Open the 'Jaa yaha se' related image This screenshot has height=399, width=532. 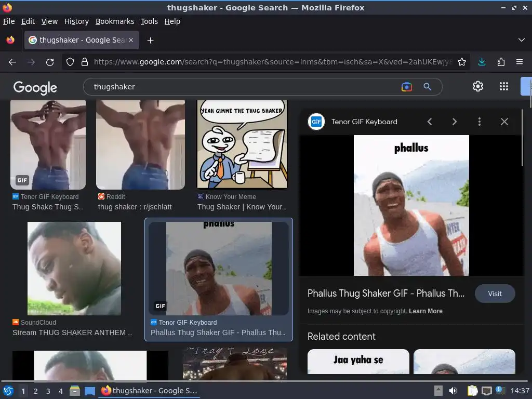358,362
